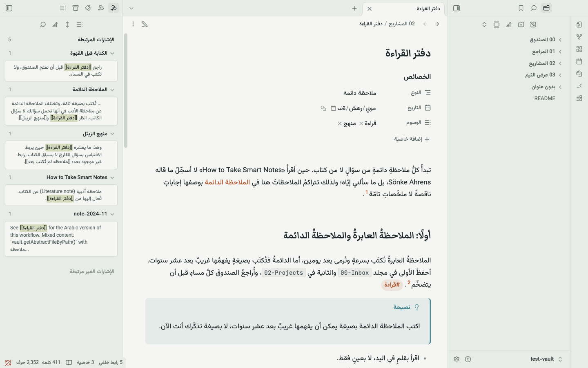
Task: Open the file explorer pane
Action: click(x=546, y=8)
